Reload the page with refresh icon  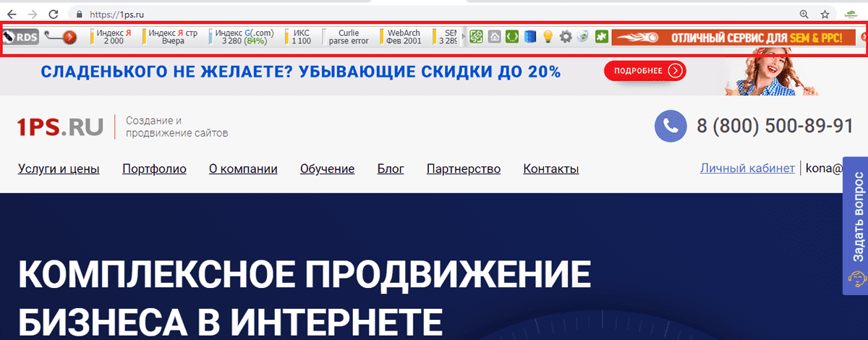point(53,14)
